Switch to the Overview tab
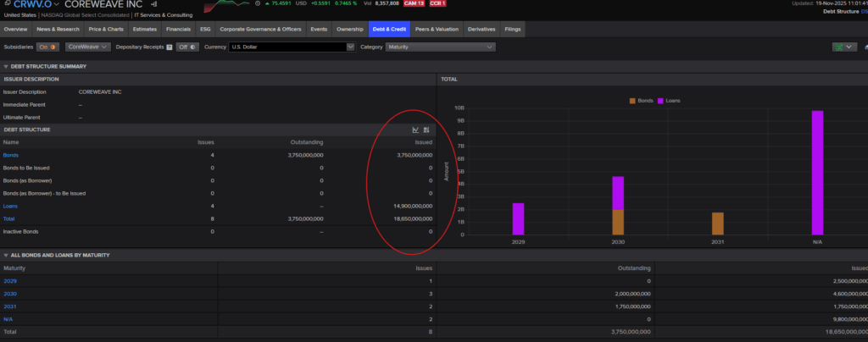The image size is (868, 342). tap(15, 30)
